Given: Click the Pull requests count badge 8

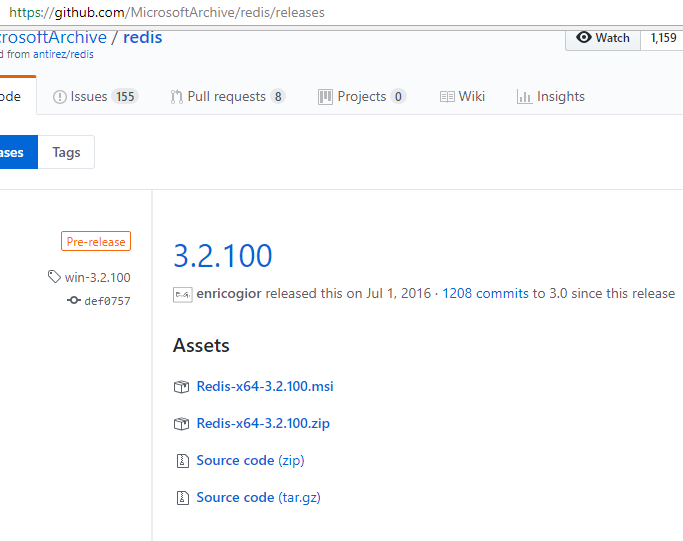Looking at the screenshot, I should point(278,97).
